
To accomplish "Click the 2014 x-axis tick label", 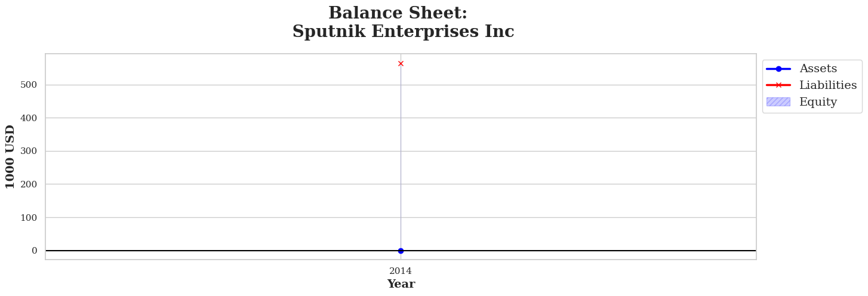I will (x=401, y=271).
